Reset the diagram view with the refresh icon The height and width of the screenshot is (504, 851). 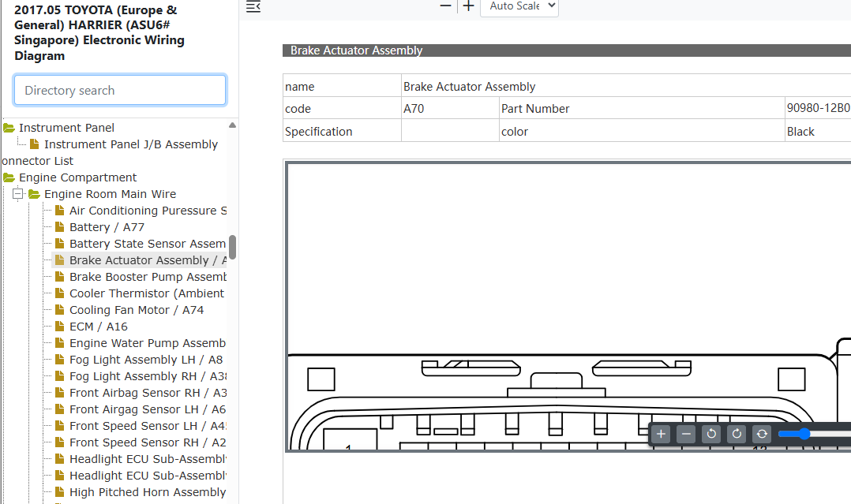[x=762, y=434]
